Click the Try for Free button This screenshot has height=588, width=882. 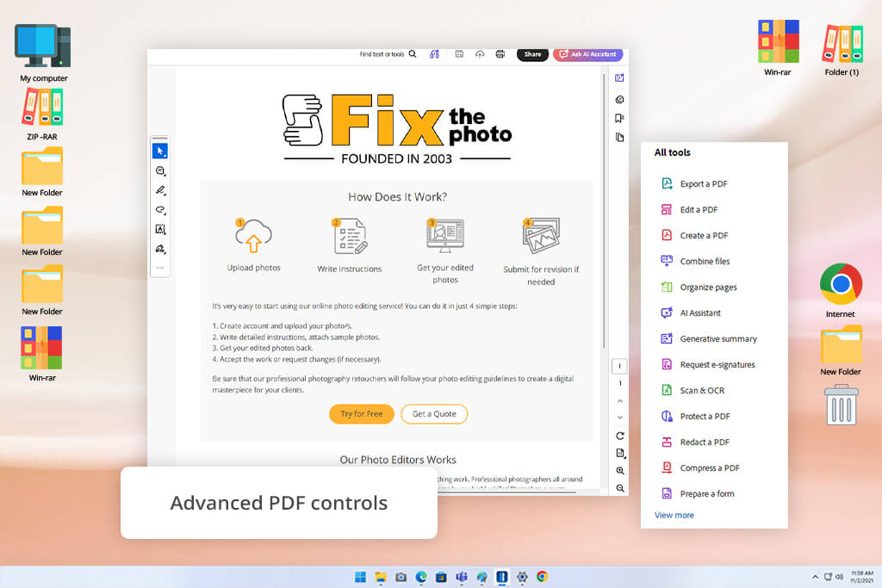point(362,414)
